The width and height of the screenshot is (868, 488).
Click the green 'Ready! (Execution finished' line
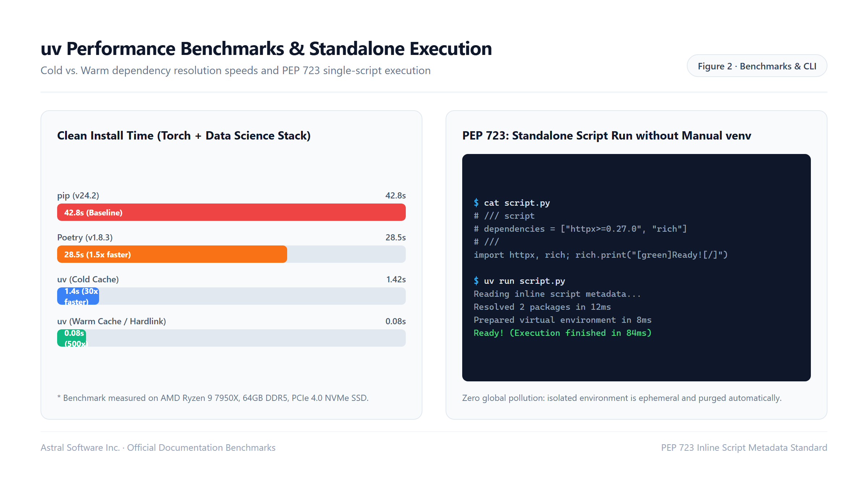(x=562, y=333)
